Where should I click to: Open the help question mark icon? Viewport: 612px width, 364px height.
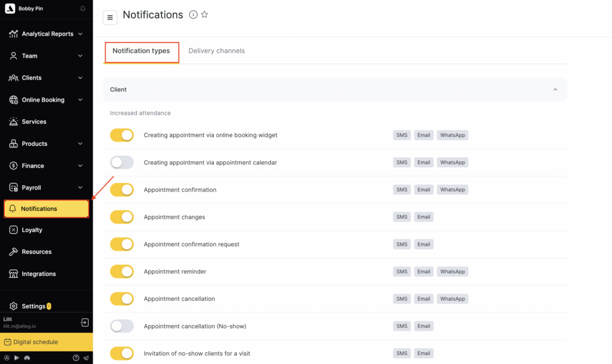click(76, 357)
